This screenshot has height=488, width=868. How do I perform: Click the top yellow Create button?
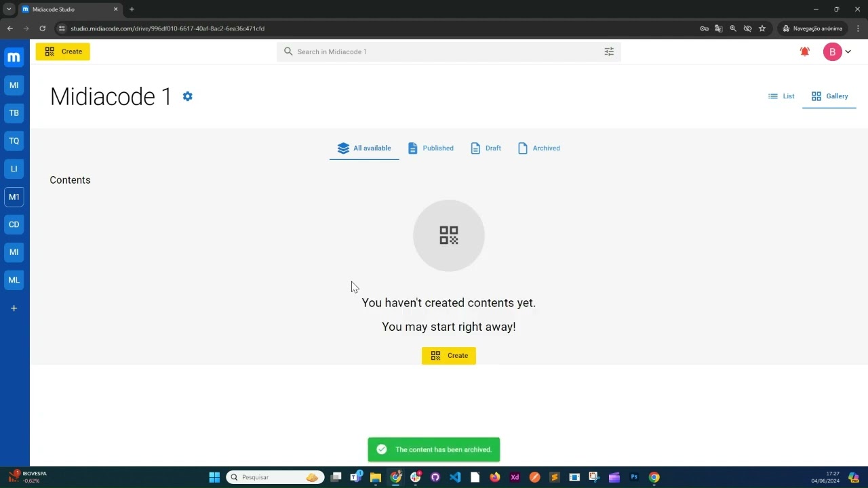(63, 52)
